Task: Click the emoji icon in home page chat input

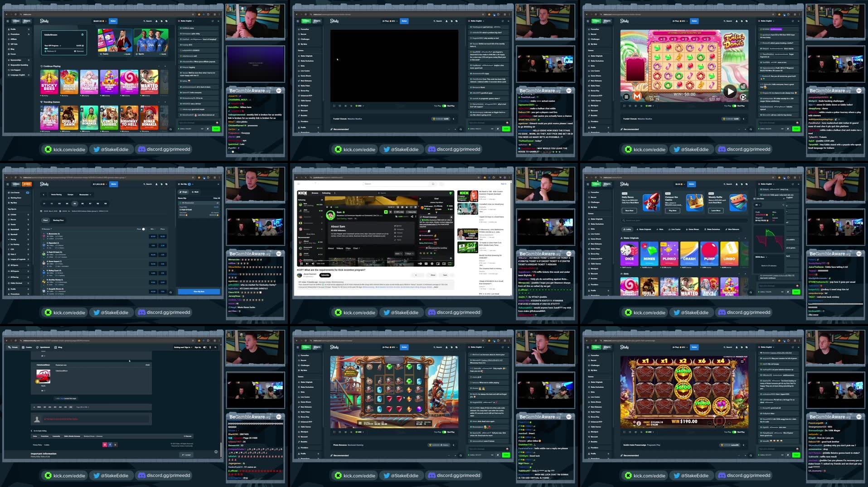Action: 217,123
